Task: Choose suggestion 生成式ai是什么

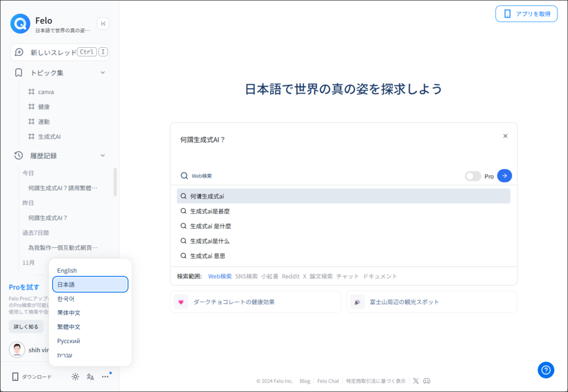Action: click(x=343, y=241)
